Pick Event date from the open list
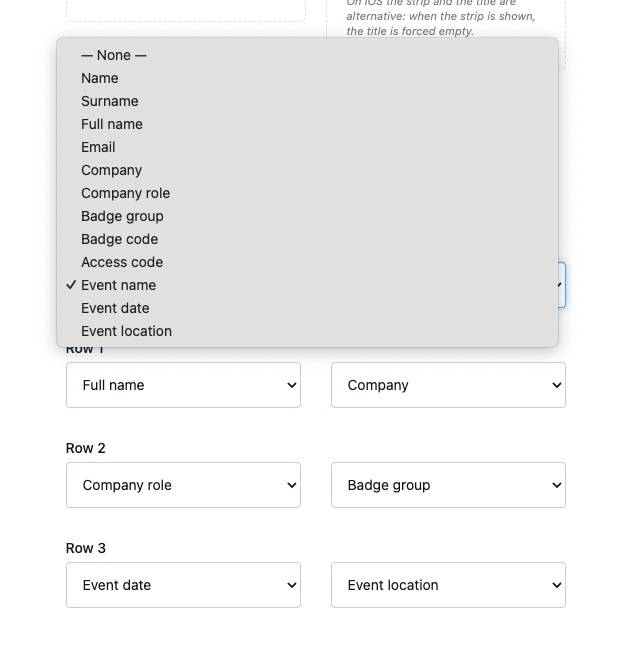 pyautogui.click(x=307, y=308)
